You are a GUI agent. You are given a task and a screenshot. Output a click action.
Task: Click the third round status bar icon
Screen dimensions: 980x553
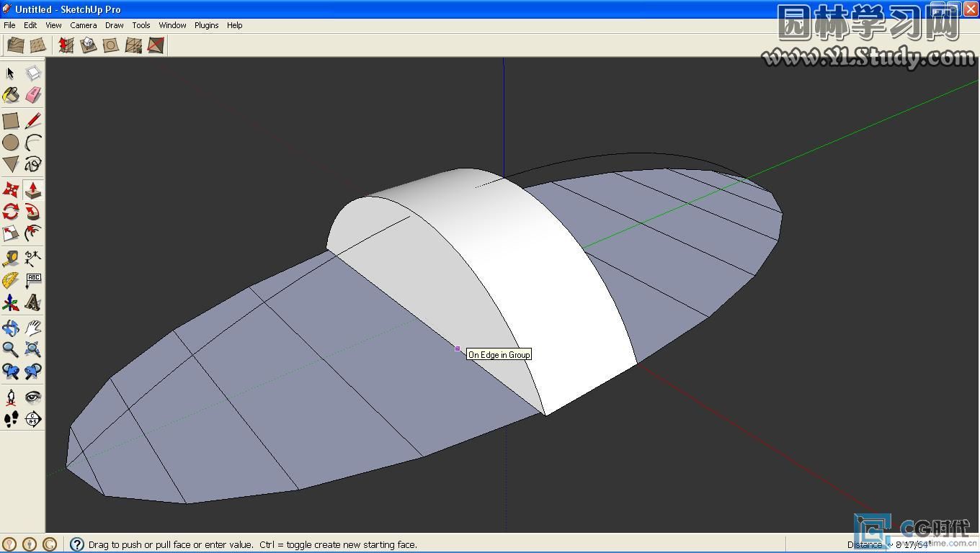[x=50, y=545]
